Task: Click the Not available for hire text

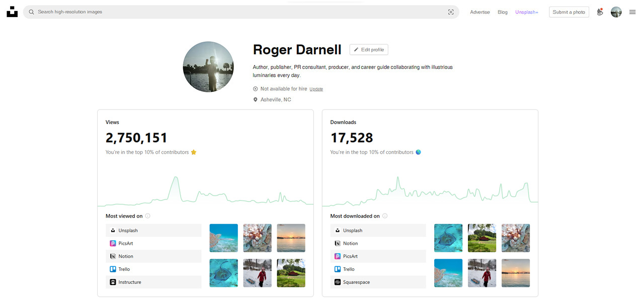Action: point(284,89)
